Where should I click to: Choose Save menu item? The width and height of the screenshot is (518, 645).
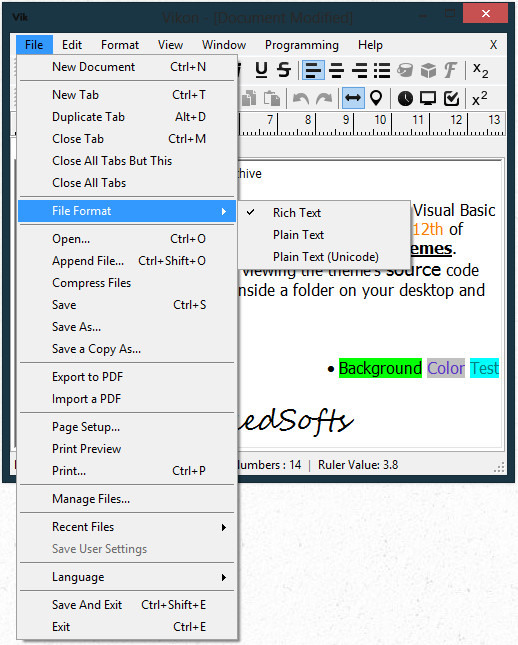coord(127,305)
